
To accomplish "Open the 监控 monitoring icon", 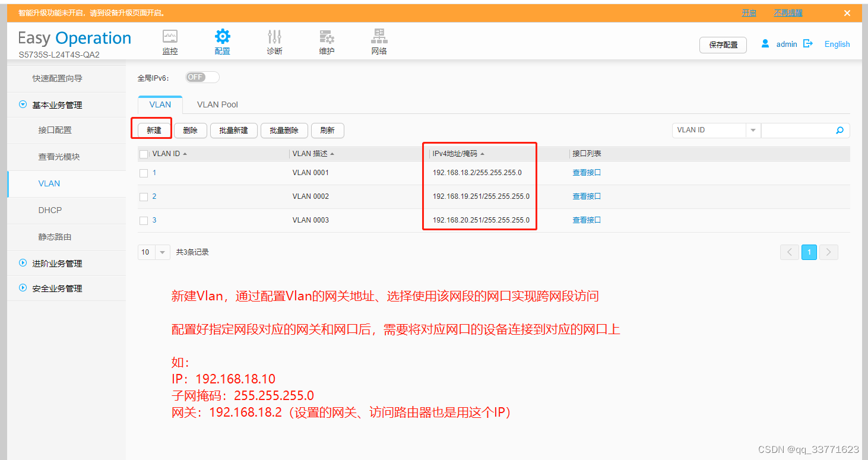I will 170,37.
